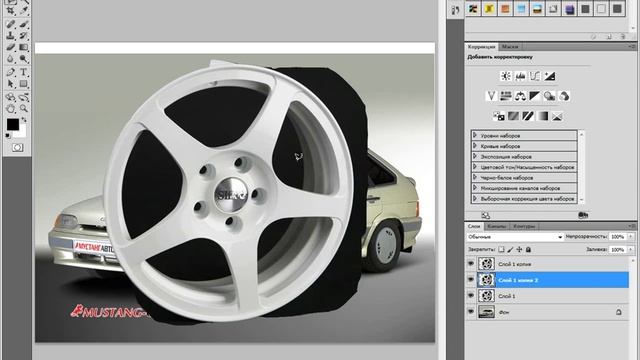Toggle lock position
The height and width of the screenshot is (360, 640).
519,249
